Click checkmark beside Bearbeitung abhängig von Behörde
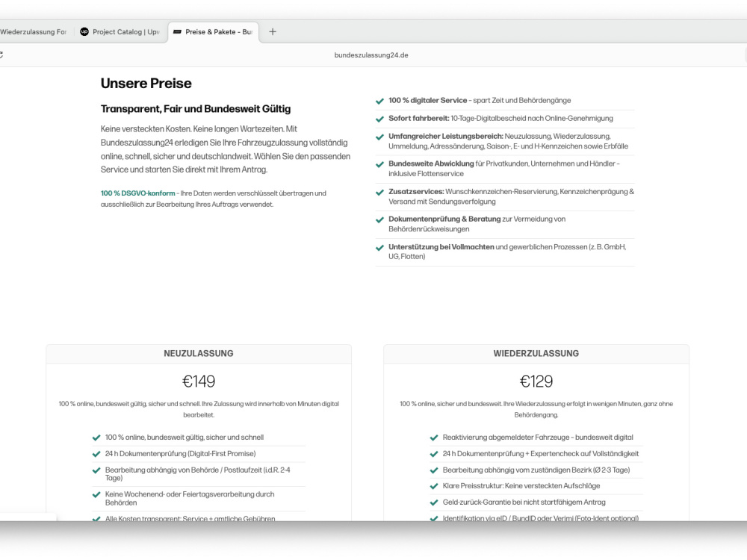The image size is (747, 560). click(96, 470)
